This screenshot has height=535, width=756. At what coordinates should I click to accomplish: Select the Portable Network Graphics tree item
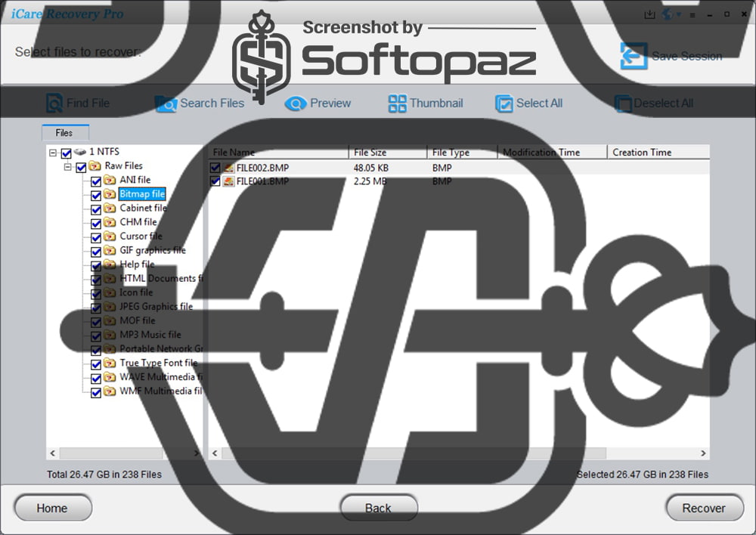click(162, 348)
